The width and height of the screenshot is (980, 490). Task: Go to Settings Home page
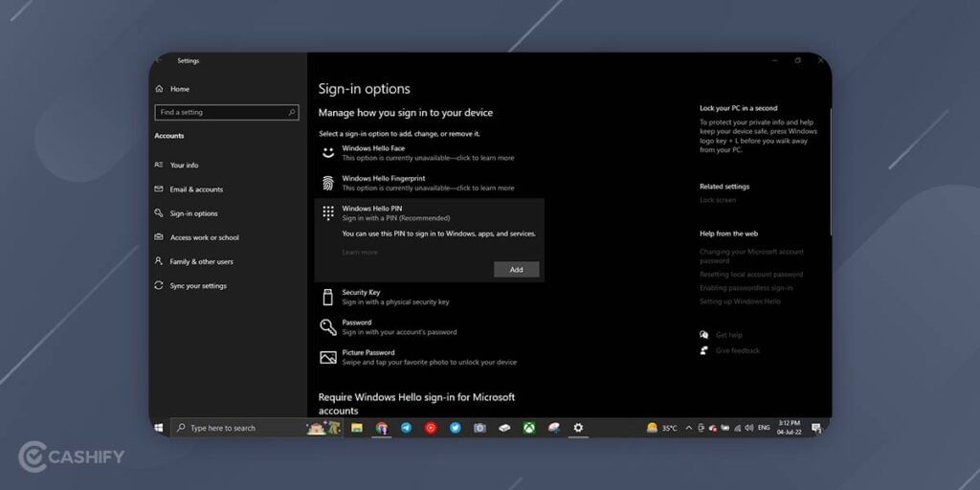[x=172, y=89]
